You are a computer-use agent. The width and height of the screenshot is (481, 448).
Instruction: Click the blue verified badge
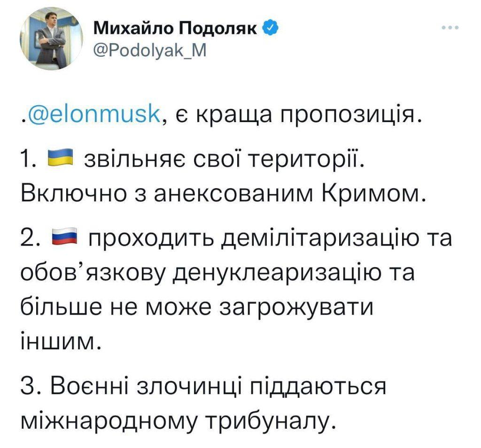pos(271,29)
